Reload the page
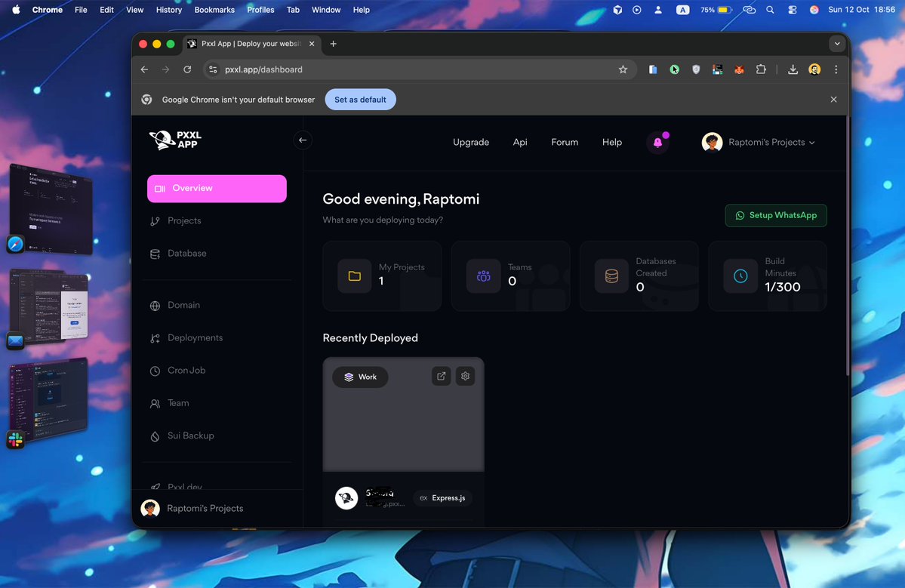Image resolution: width=905 pixels, height=588 pixels. [x=187, y=70]
